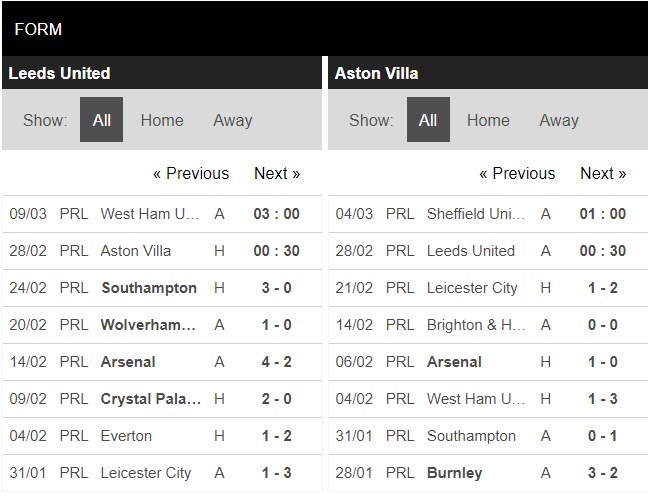The image size is (648, 501).
Task: Load Next results for Leeds United
Action: pos(277,173)
